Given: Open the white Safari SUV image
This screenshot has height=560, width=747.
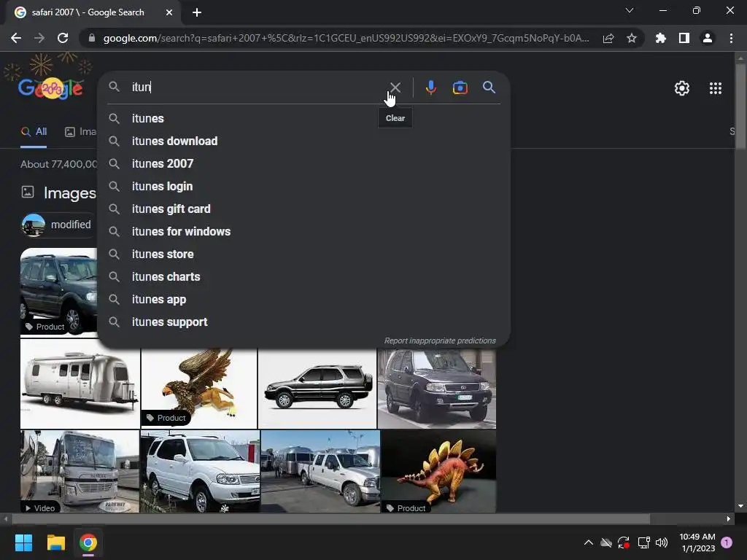Looking at the screenshot, I should pyautogui.click(x=200, y=472).
